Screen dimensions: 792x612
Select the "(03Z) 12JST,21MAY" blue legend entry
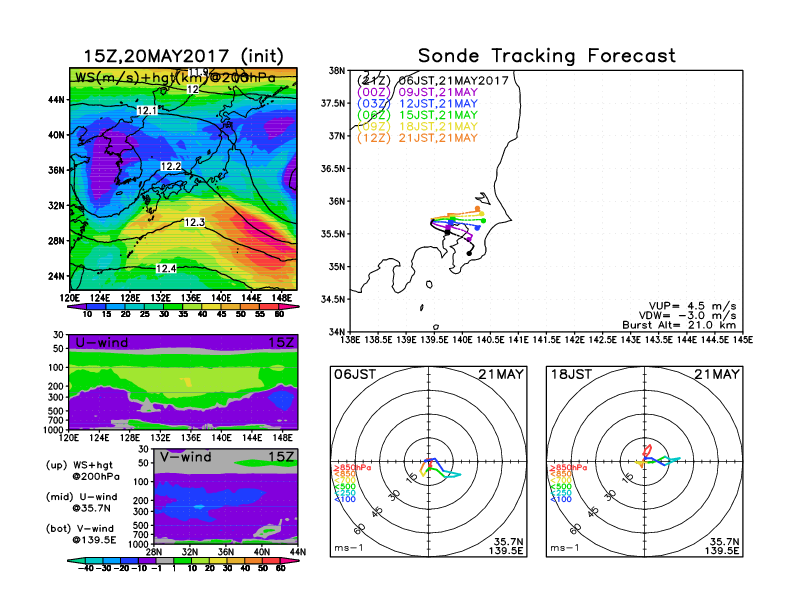(417, 104)
